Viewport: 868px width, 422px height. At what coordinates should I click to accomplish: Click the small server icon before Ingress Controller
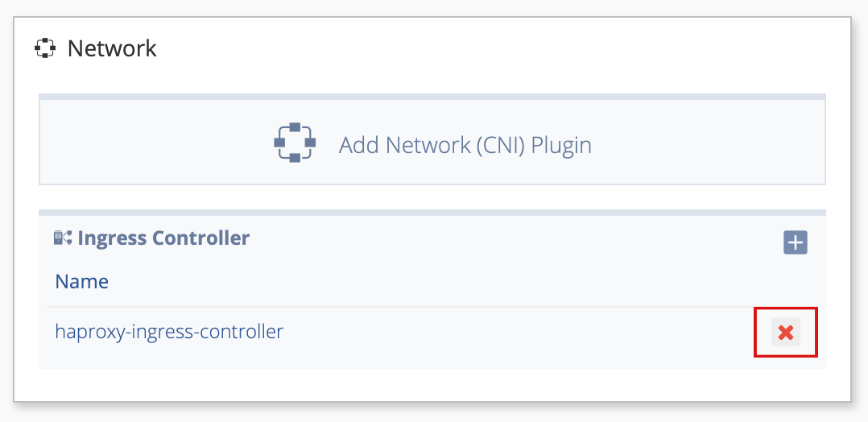63,238
